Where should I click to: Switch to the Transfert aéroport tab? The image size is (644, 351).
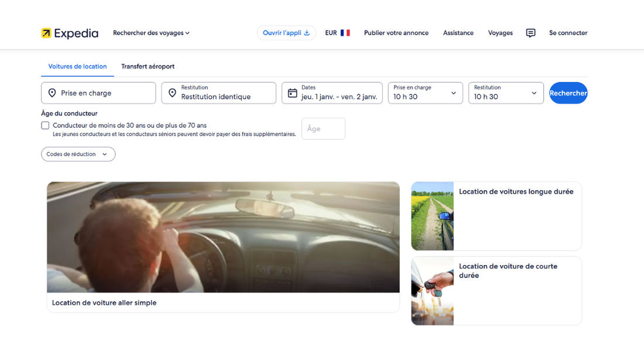pos(148,67)
